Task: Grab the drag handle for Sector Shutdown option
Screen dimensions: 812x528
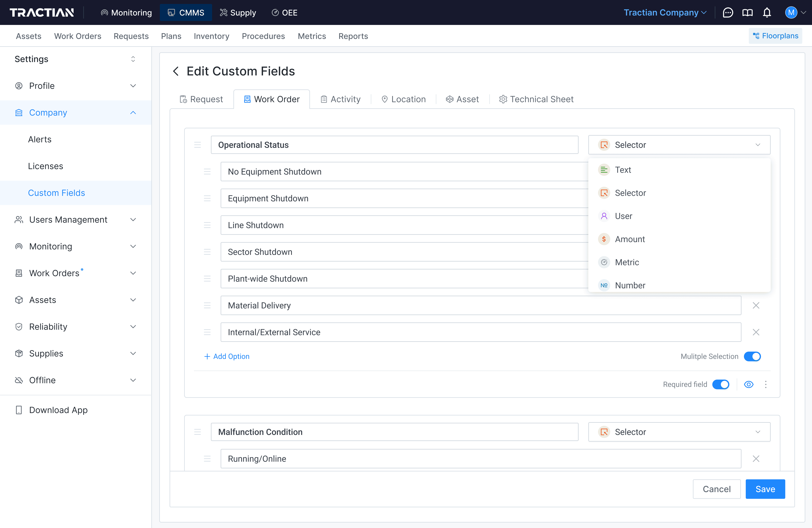Action: click(207, 252)
